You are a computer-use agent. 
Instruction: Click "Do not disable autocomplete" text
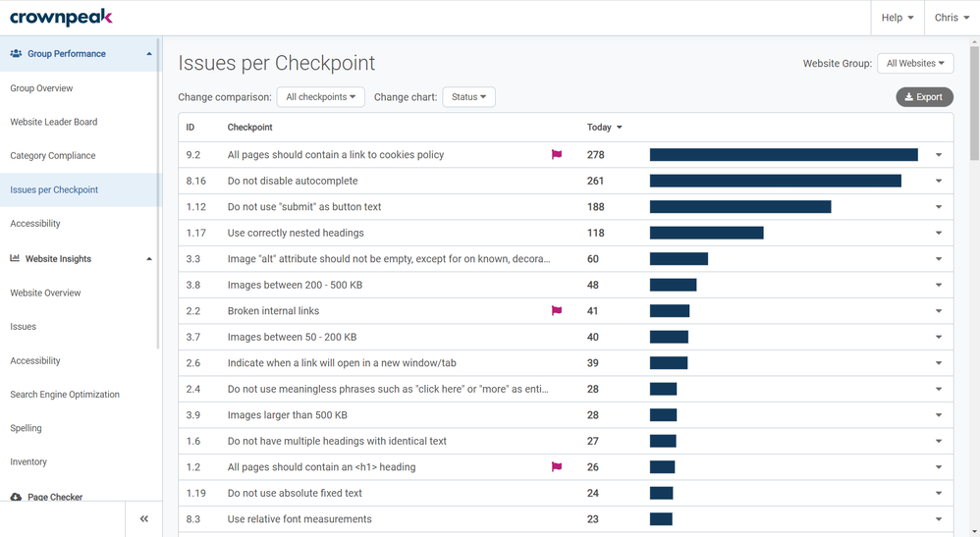[293, 181]
